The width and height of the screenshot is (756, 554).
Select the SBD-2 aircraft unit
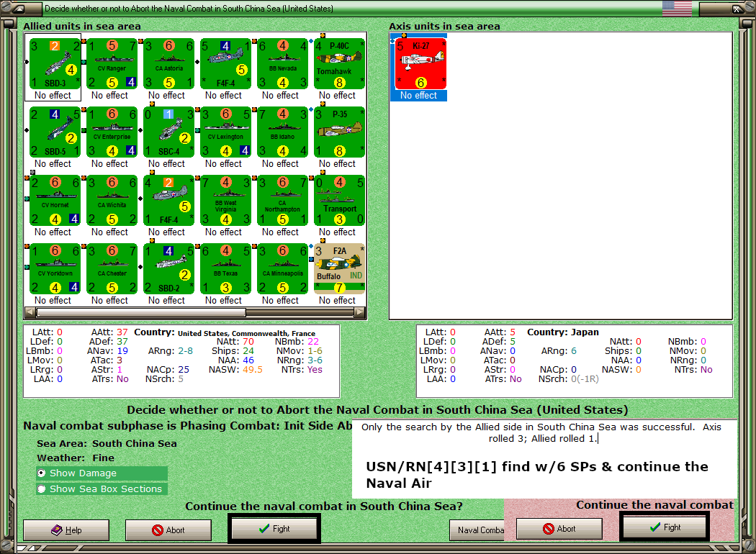pos(169,269)
